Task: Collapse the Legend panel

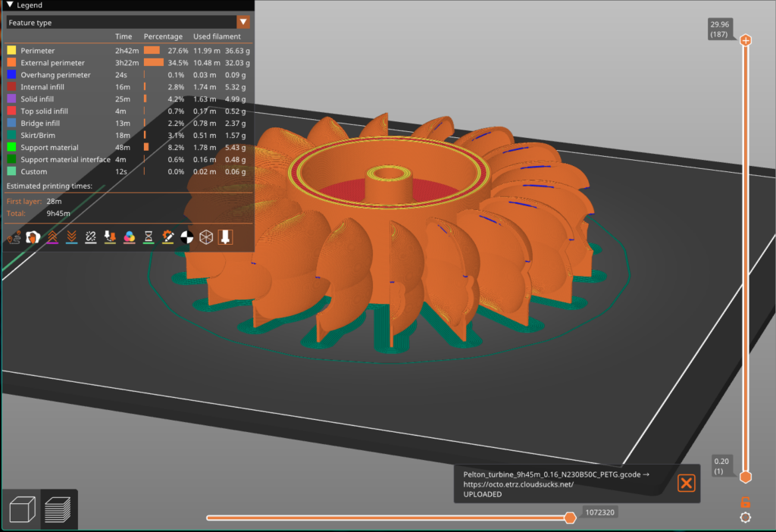Action: coord(9,5)
